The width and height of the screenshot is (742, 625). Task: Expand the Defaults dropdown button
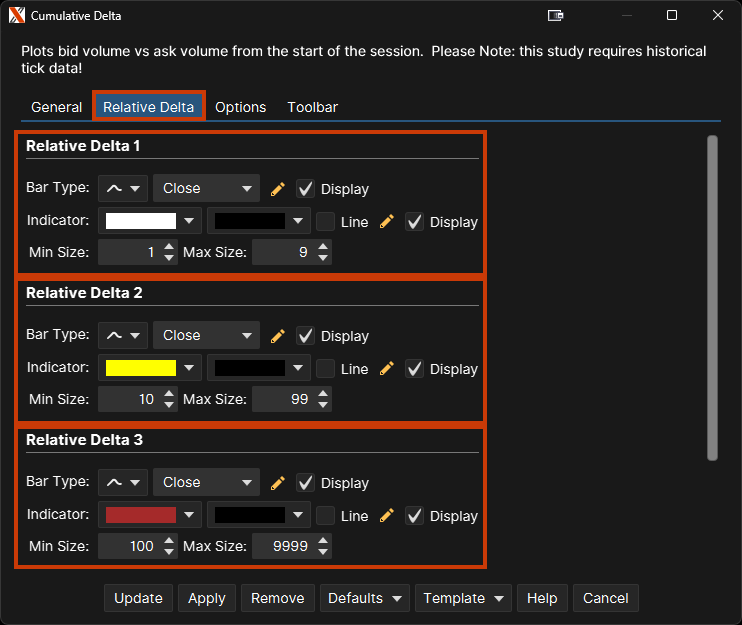pos(365,598)
